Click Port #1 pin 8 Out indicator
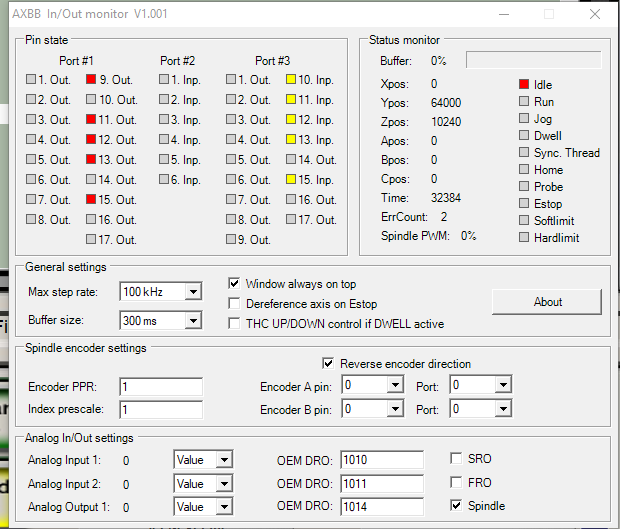The width and height of the screenshot is (620, 529). (31, 219)
